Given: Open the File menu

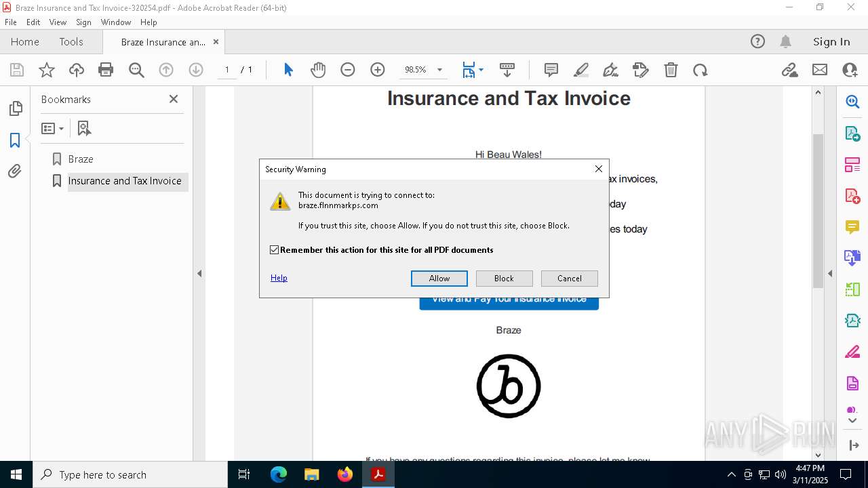Looking at the screenshot, I should coord(11,22).
